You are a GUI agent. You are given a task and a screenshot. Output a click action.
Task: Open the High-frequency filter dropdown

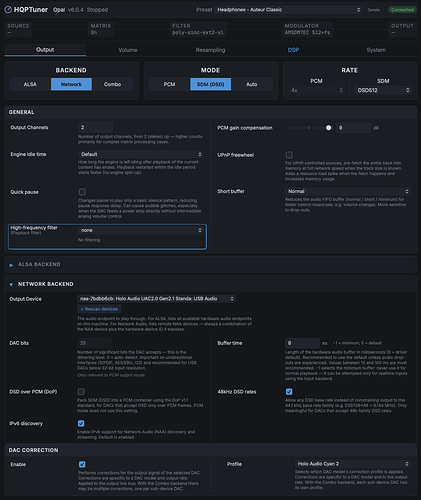pyautogui.click(x=141, y=230)
